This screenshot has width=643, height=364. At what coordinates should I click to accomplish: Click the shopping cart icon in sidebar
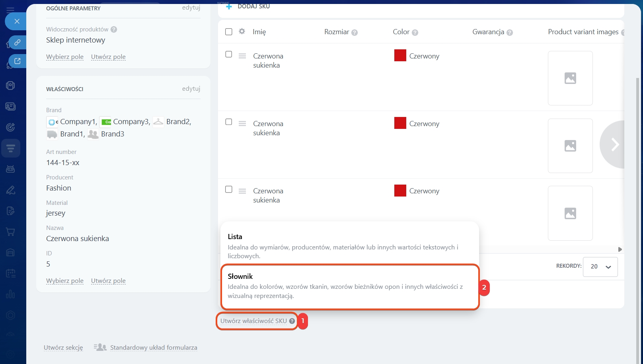(11, 232)
